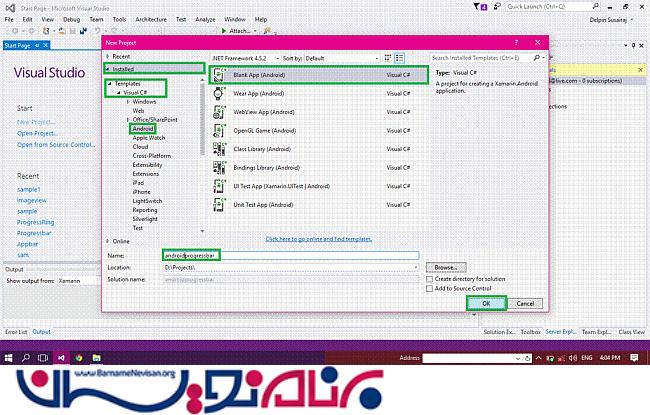Select Silverlight in the template tree
650x415 pixels.
click(x=145, y=219)
